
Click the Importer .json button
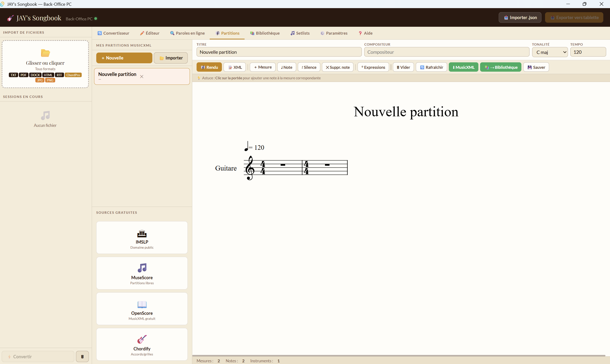520,18
